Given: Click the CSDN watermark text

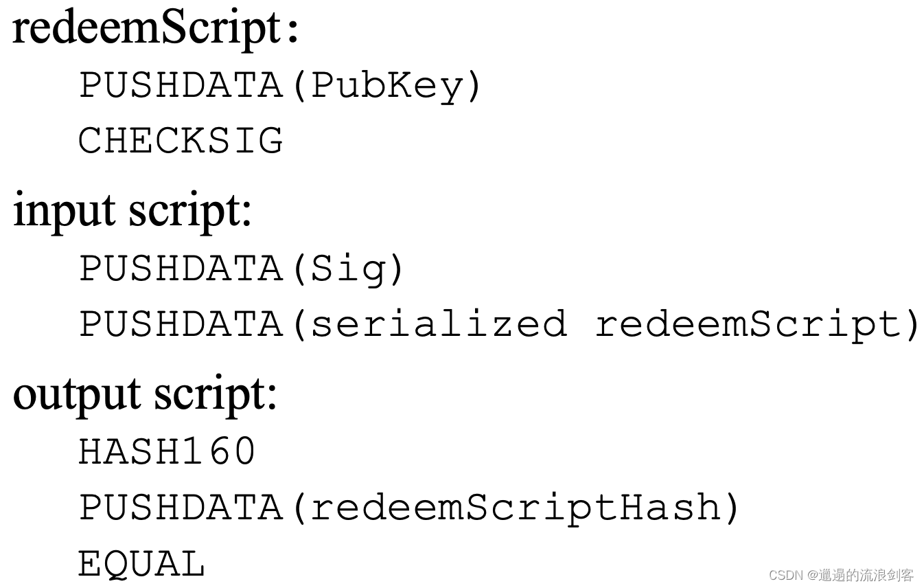Looking at the screenshot, I should [x=786, y=575].
